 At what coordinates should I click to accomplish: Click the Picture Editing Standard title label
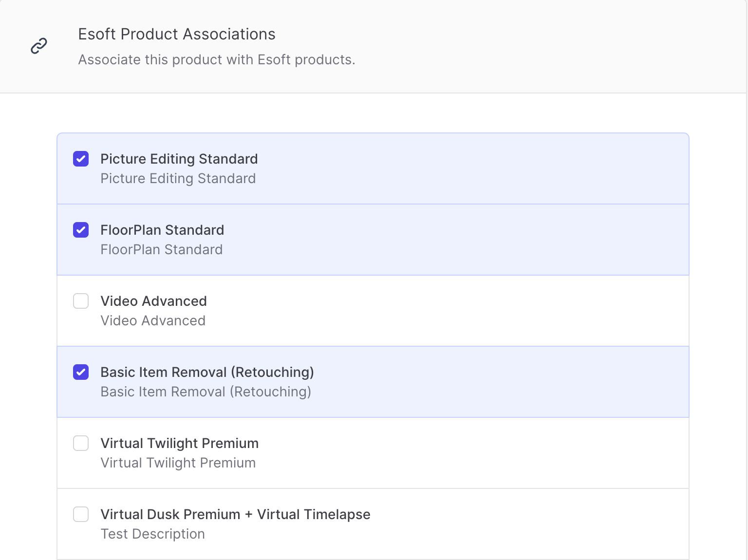(x=179, y=159)
